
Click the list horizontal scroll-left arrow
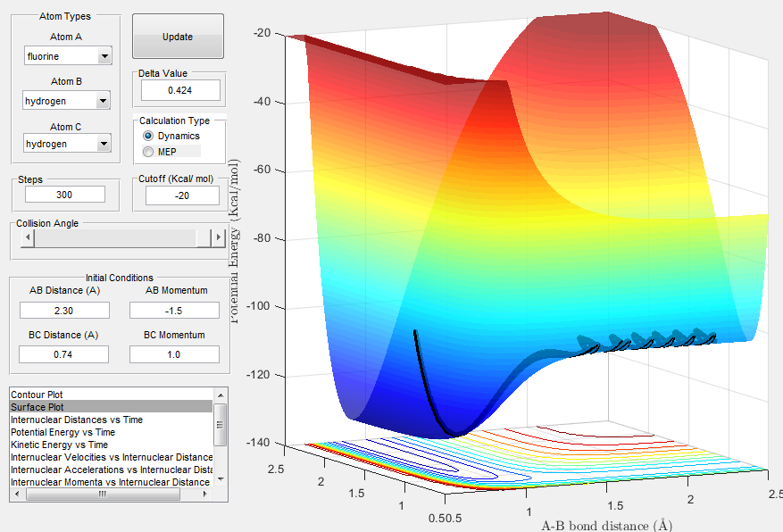17,494
